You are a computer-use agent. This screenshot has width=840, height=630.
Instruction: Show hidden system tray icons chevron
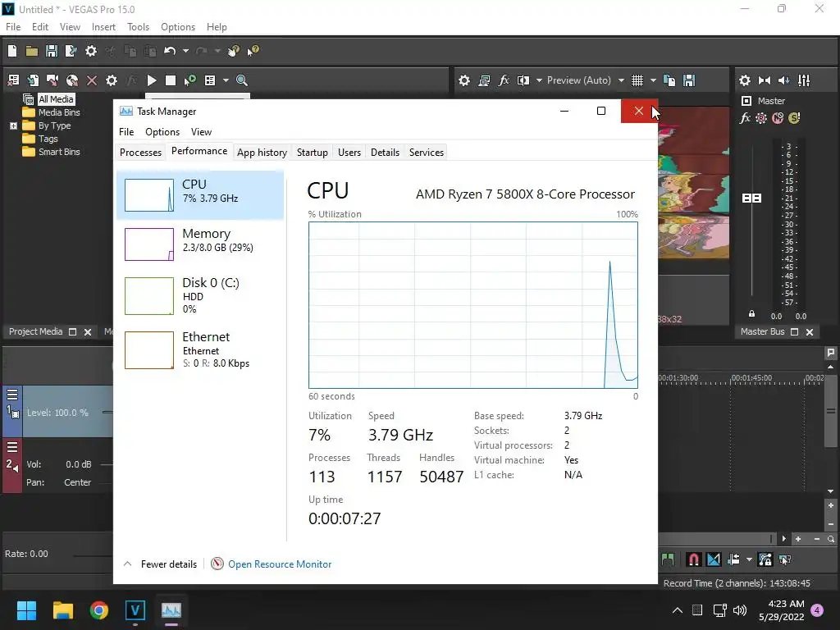click(677, 610)
